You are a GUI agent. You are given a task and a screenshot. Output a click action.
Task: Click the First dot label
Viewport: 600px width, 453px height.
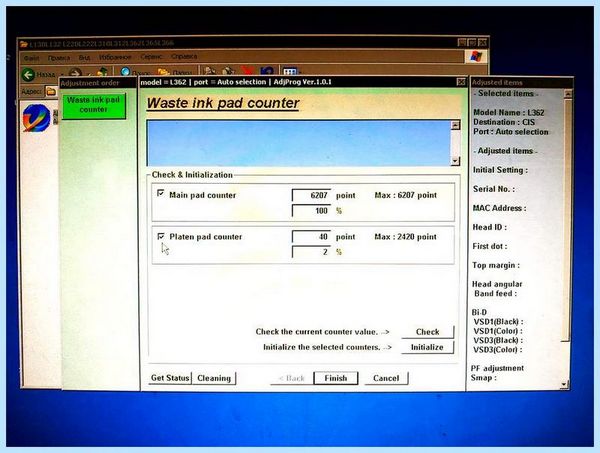[490, 246]
